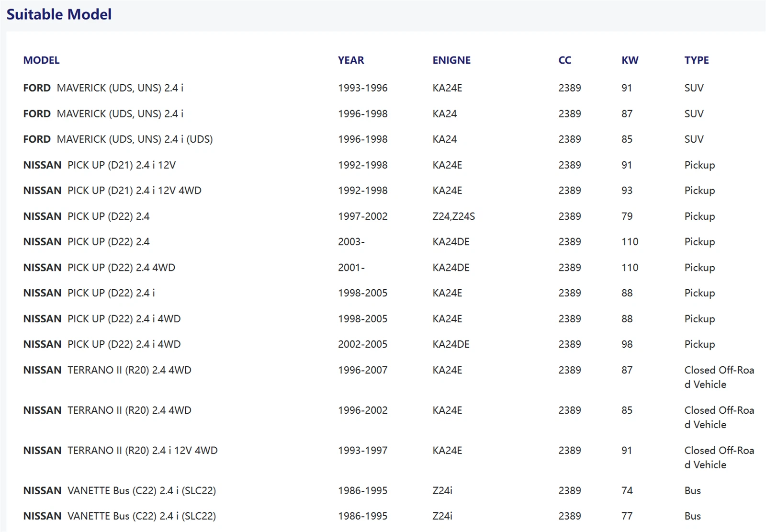Click year 1992-1998 in the 93 kW row
The image size is (766, 532).
pos(363,191)
